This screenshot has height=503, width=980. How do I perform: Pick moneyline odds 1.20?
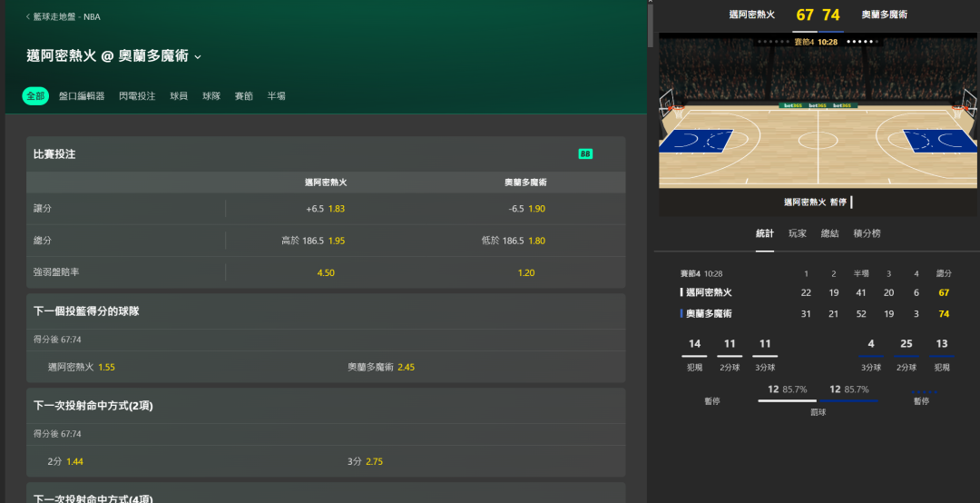click(526, 272)
